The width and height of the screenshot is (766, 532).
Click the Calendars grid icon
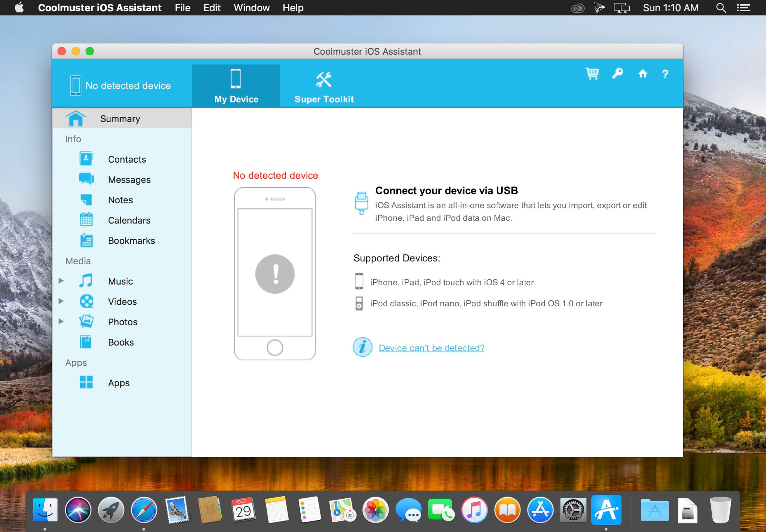tap(86, 219)
